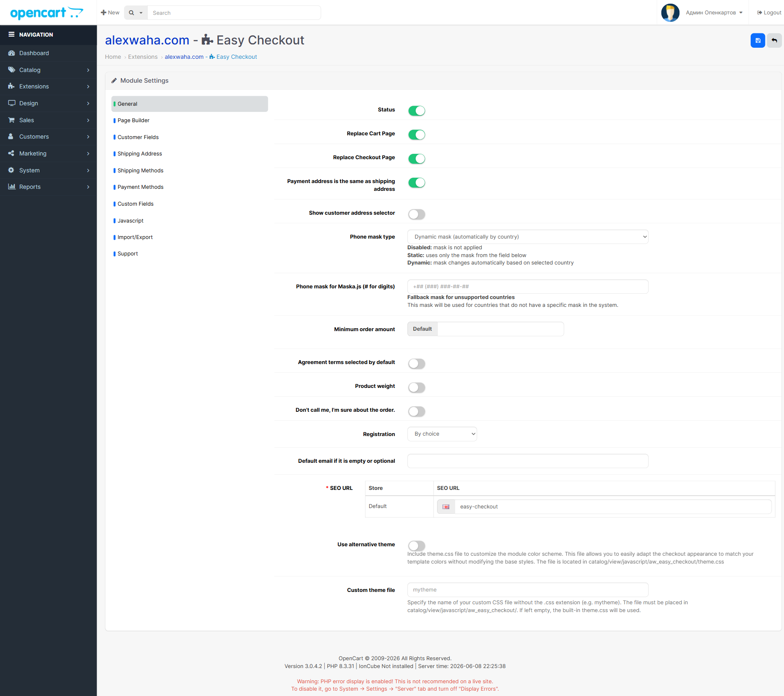Viewport: 784px width, 696px height.
Task: Click the Catalog tags icon
Action: (x=12, y=70)
